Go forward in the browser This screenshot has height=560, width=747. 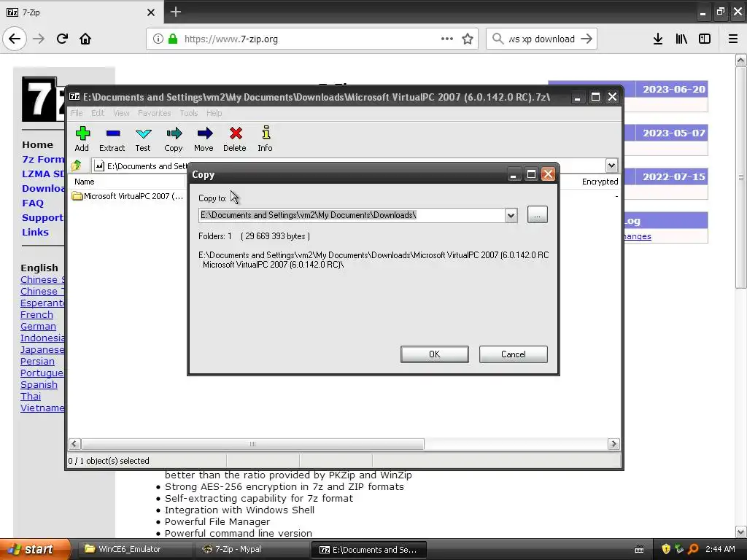(x=39, y=39)
